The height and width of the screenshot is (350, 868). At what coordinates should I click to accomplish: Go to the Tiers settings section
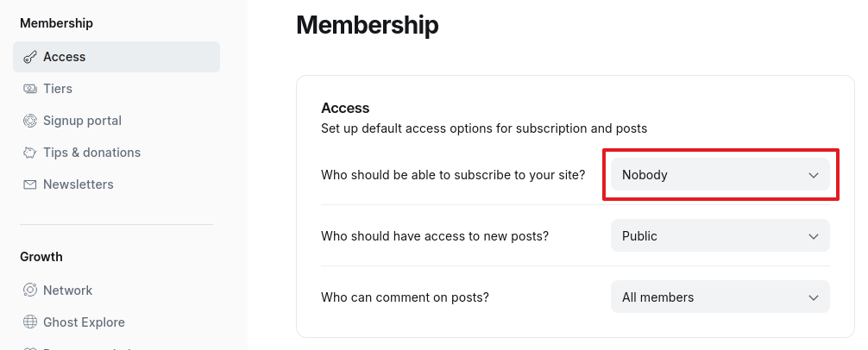click(58, 89)
